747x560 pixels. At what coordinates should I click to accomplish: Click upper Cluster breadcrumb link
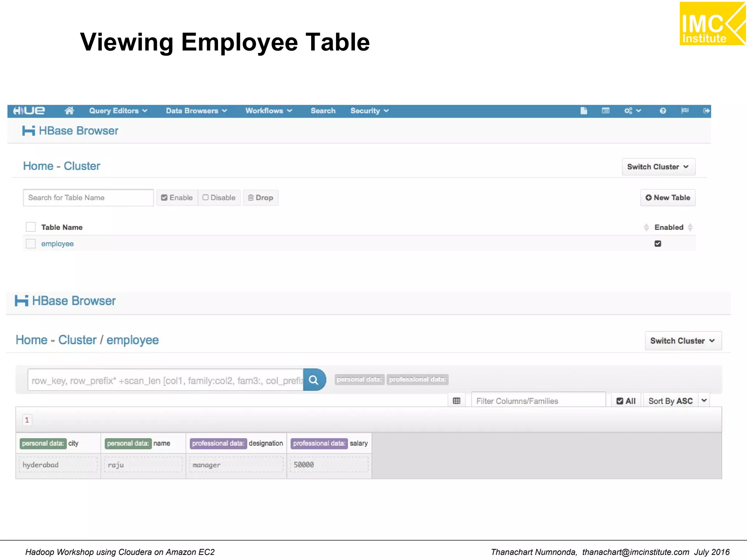[82, 166]
